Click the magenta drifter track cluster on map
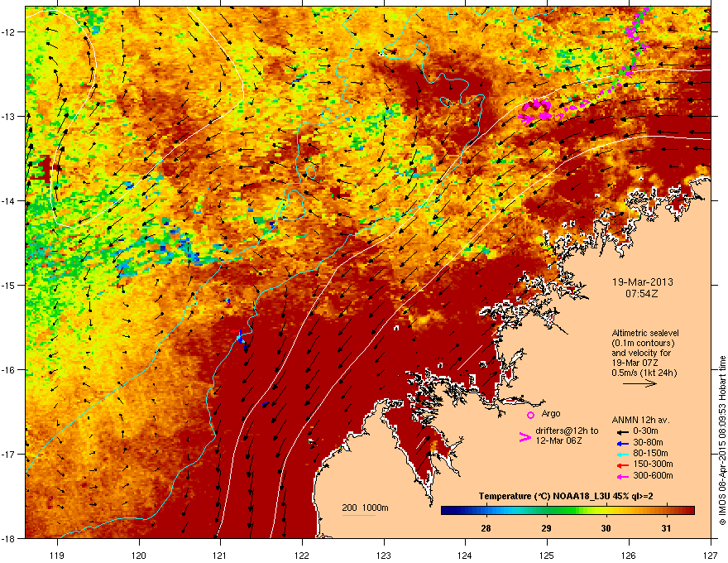 pyautogui.click(x=535, y=112)
